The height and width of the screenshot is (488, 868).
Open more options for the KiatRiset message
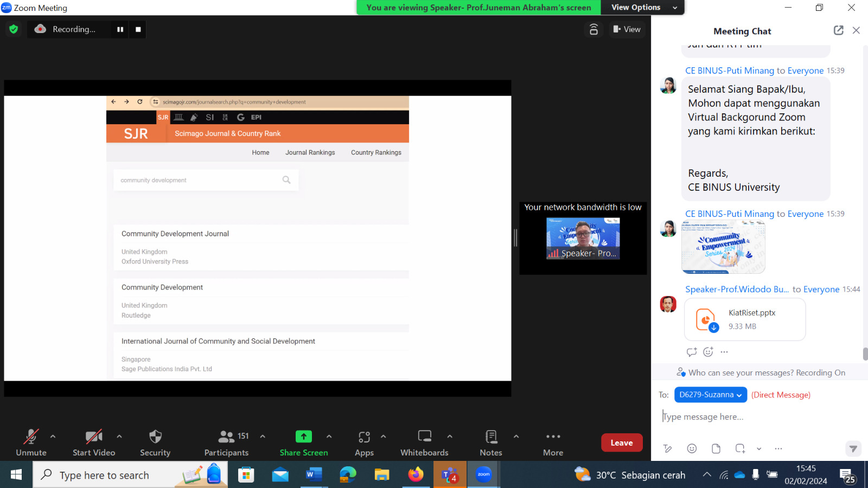tap(724, 352)
